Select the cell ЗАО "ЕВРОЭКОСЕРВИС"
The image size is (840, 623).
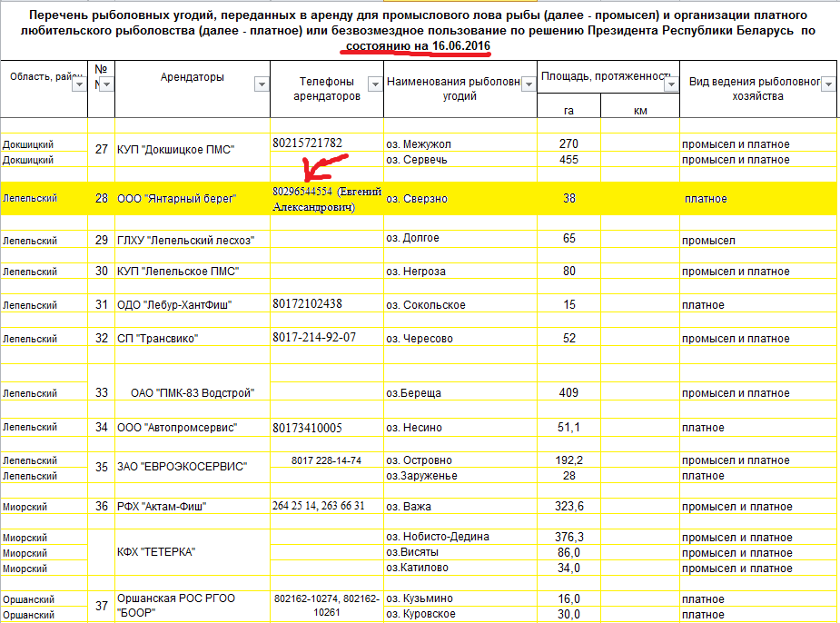pyautogui.click(x=182, y=467)
